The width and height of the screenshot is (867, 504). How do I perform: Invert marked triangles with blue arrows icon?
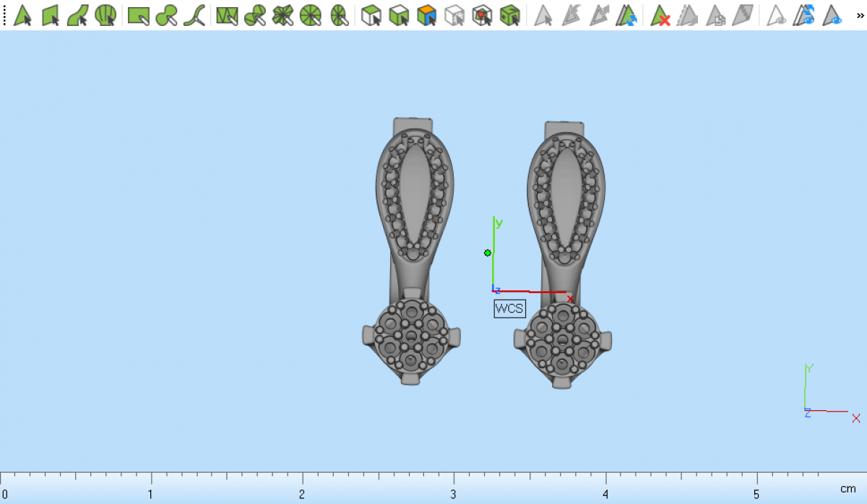coord(626,15)
